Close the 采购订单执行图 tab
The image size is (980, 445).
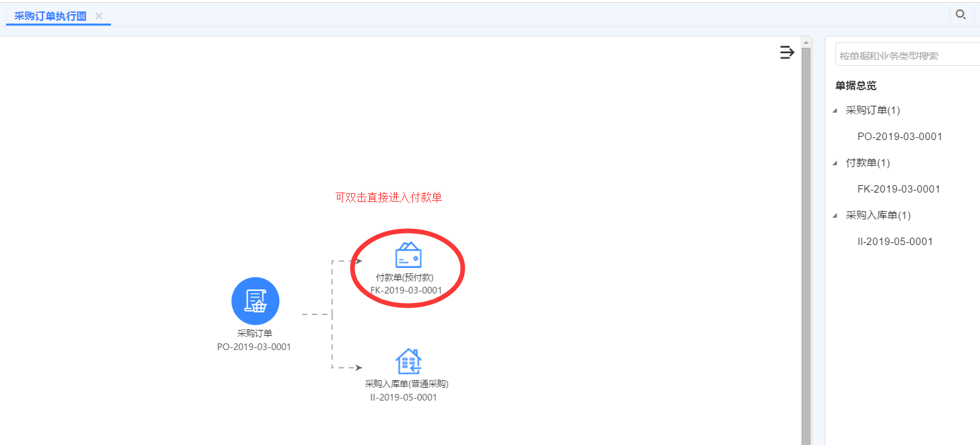[99, 15]
